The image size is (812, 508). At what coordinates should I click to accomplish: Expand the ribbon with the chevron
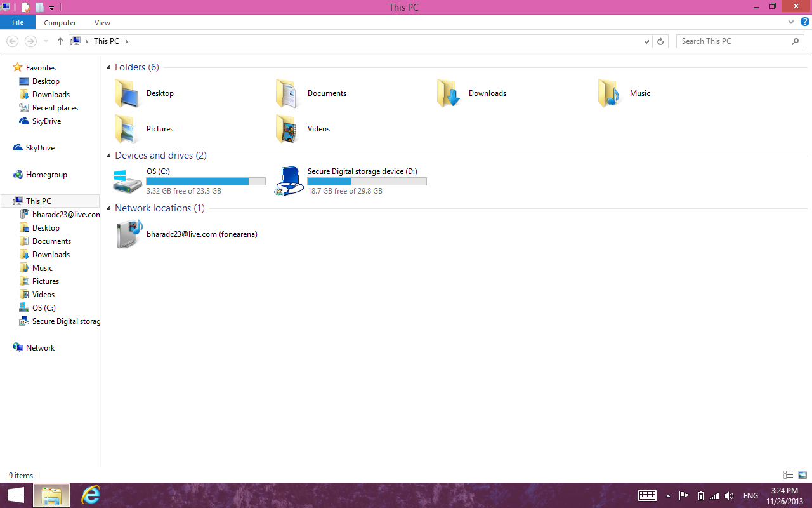click(x=791, y=22)
